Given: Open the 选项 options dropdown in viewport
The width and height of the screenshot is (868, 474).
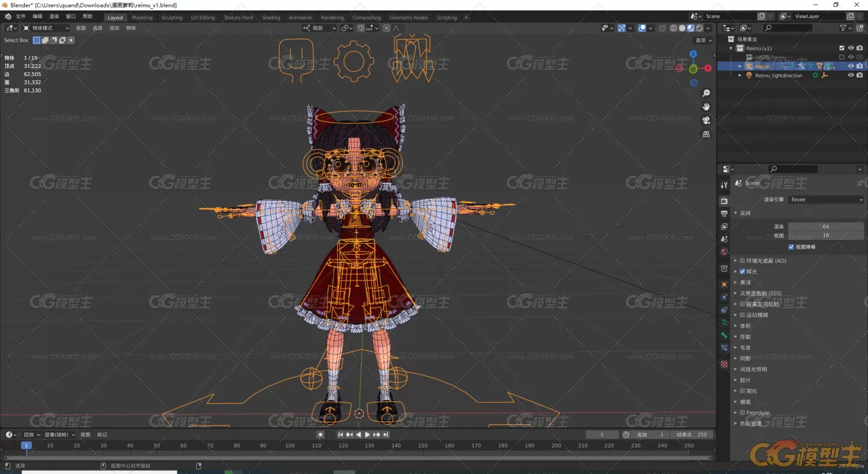Looking at the screenshot, I should [x=704, y=40].
